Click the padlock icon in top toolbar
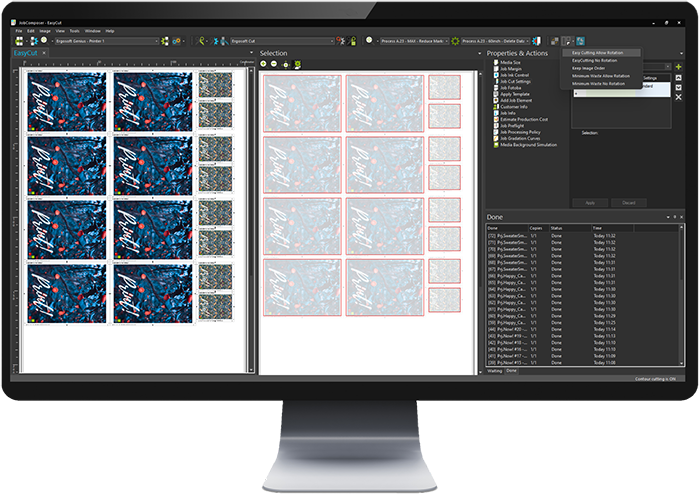 (352, 41)
